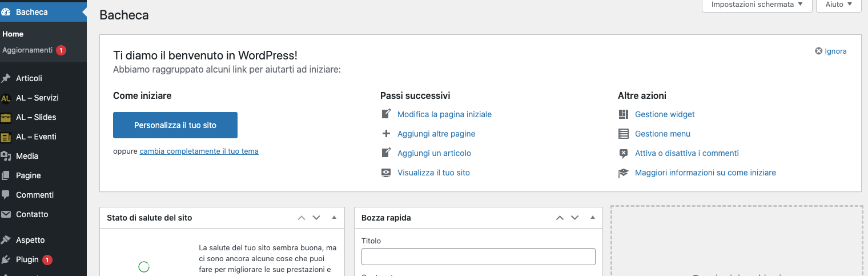Collapse the Bozza rapida panel
Viewport: 868px width, 276px height.
[592, 218]
